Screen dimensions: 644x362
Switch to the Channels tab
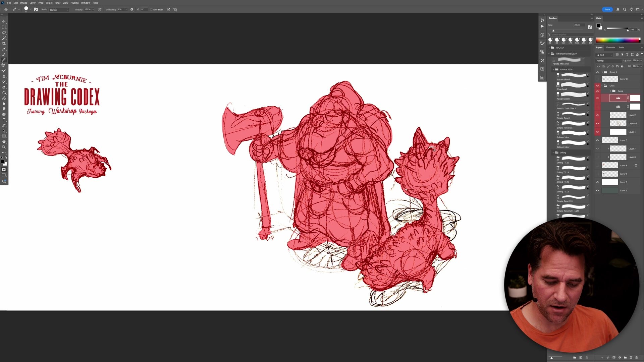(610, 47)
